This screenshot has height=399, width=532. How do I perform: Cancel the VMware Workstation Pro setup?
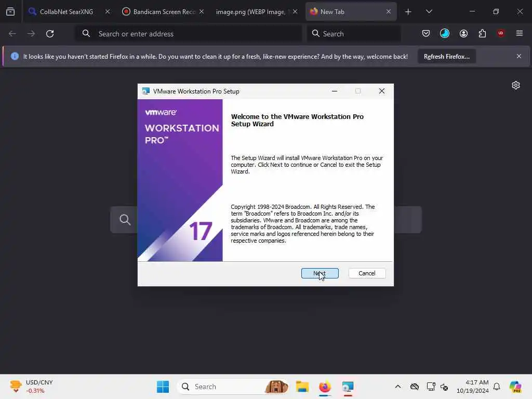click(x=367, y=273)
